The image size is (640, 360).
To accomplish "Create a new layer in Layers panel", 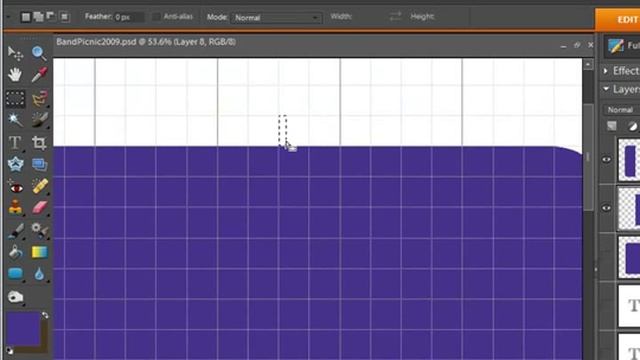I will (x=611, y=126).
